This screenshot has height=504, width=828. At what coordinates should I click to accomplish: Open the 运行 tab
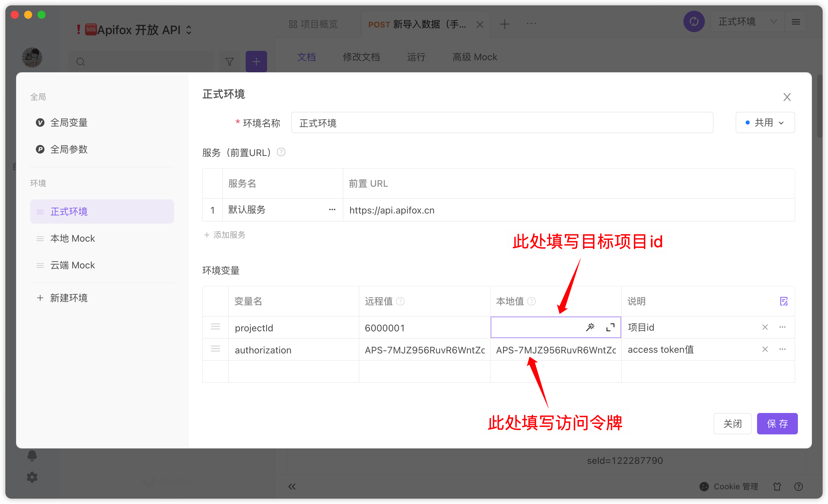click(416, 57)
